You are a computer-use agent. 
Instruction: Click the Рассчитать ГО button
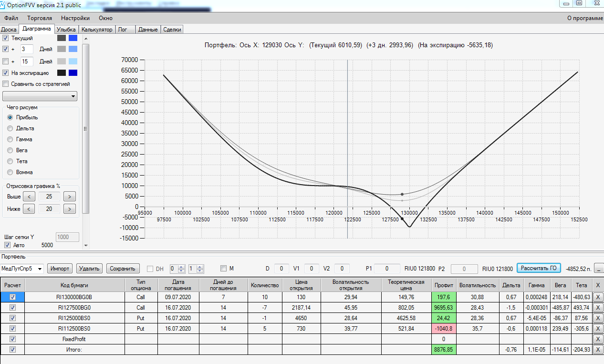point(539,268)
